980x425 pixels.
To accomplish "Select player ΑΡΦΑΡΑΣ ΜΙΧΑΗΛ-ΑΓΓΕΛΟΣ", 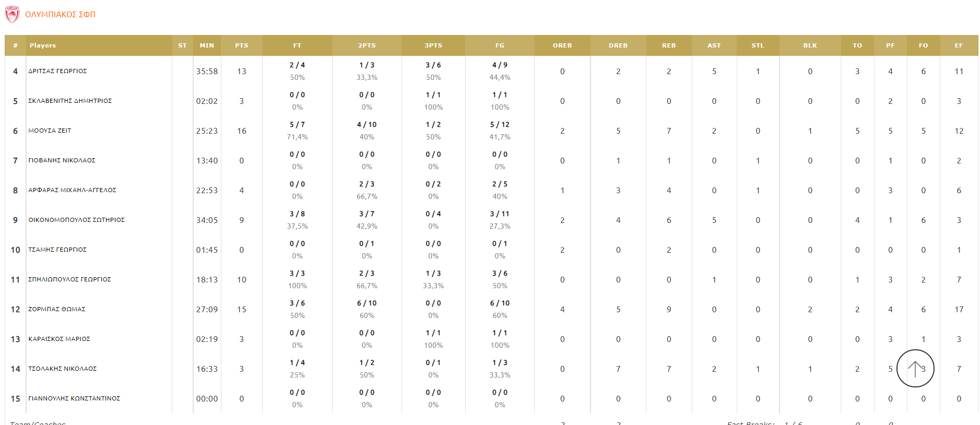I will [x=72, y=190].
